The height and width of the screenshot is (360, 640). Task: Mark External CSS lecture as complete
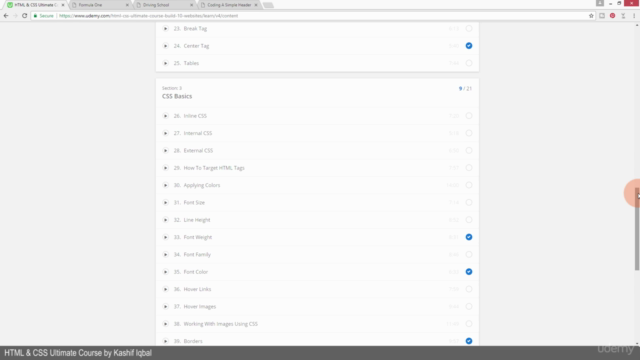[x=469, y=151]
